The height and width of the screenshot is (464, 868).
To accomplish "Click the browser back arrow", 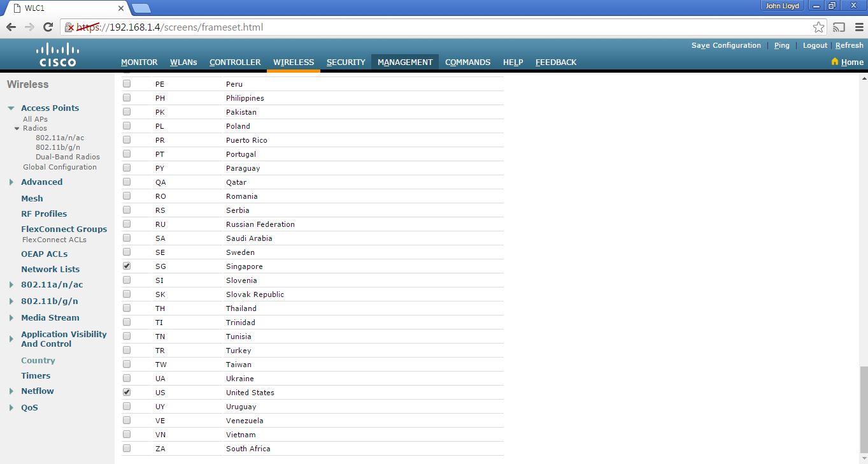I will pyautogui.click(x=11, y=27).
